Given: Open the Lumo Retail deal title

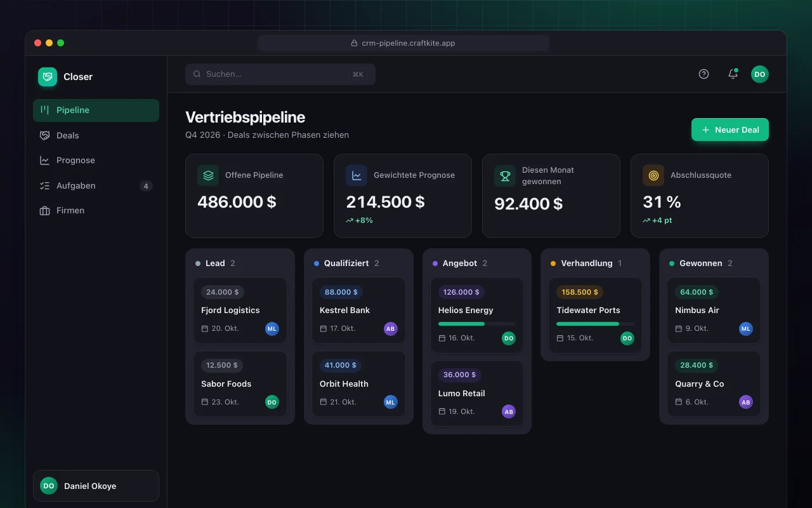Looking at the screenshot, I should [462, 394].
